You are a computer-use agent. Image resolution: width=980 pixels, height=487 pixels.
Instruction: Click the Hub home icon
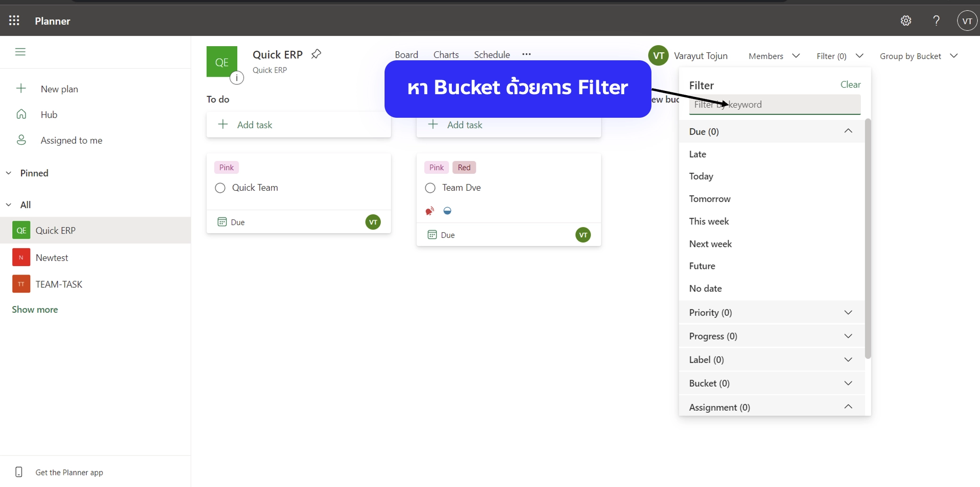tap(21, 114)
